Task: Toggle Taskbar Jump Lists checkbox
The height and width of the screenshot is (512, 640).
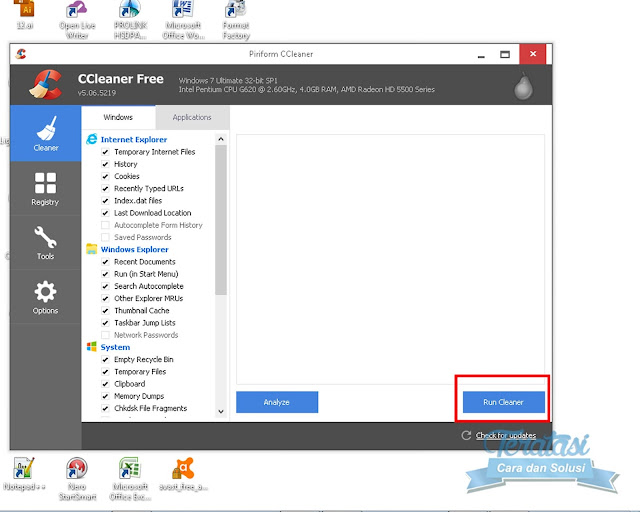Action: pos(105,323)
